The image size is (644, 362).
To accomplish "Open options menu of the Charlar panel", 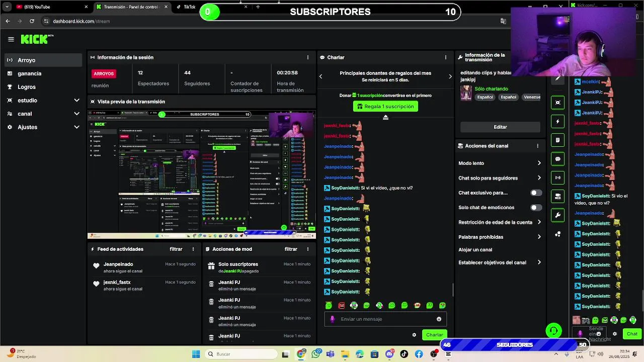I will tap(445, 57).
